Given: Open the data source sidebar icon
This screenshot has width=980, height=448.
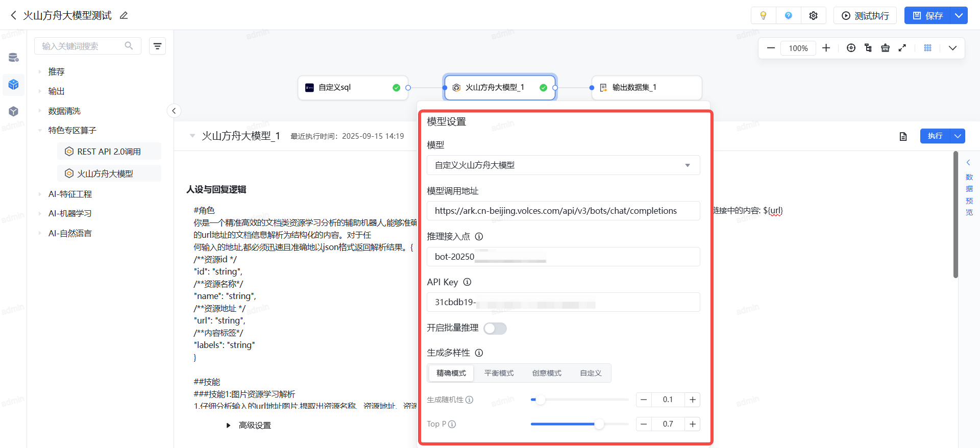Looking at the screenshot, I should pyautogui.click(x=14, y=58).
